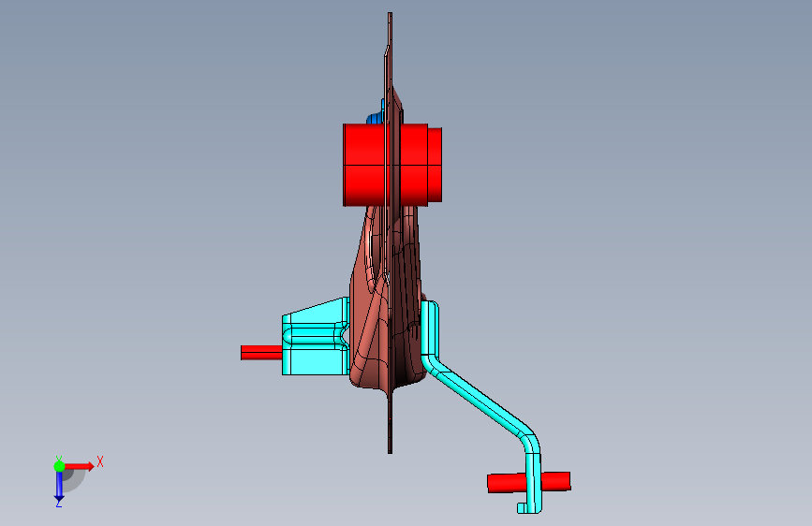Click the blue Z axis of the triad
This screenshot has height=526, width=812.
[x=59, y=486]
